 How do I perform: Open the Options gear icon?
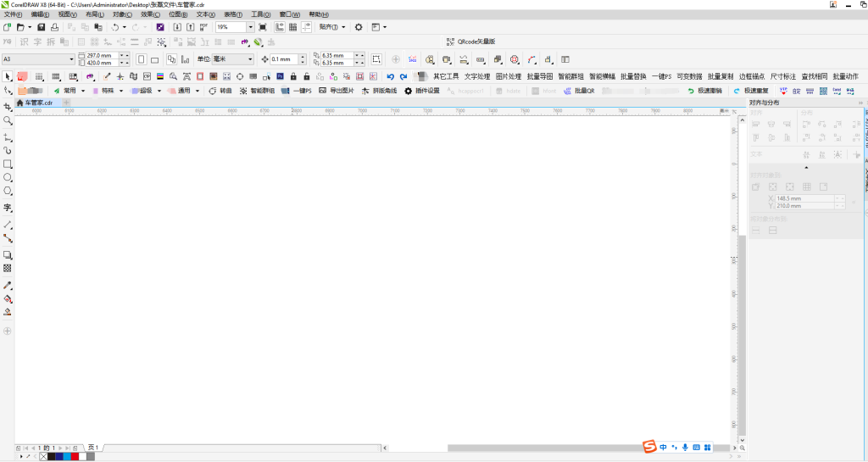pos(359,27)
